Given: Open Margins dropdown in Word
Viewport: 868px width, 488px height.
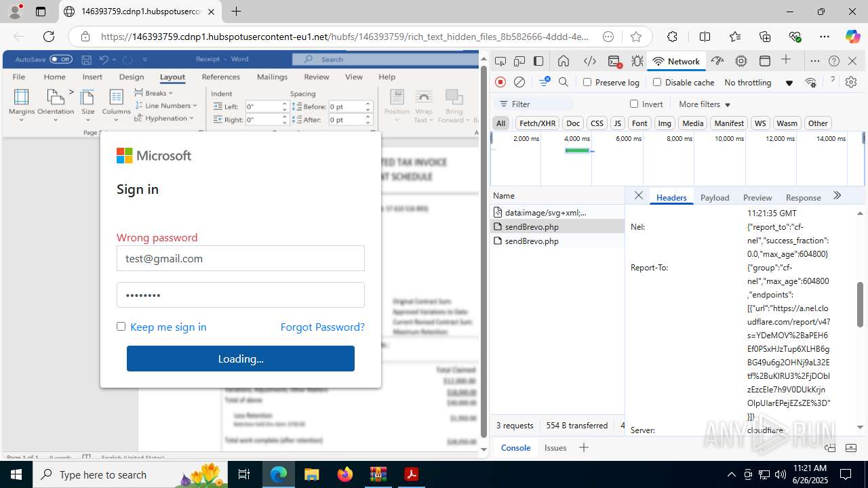Looking at the screenshot, I should click(22, 105).
